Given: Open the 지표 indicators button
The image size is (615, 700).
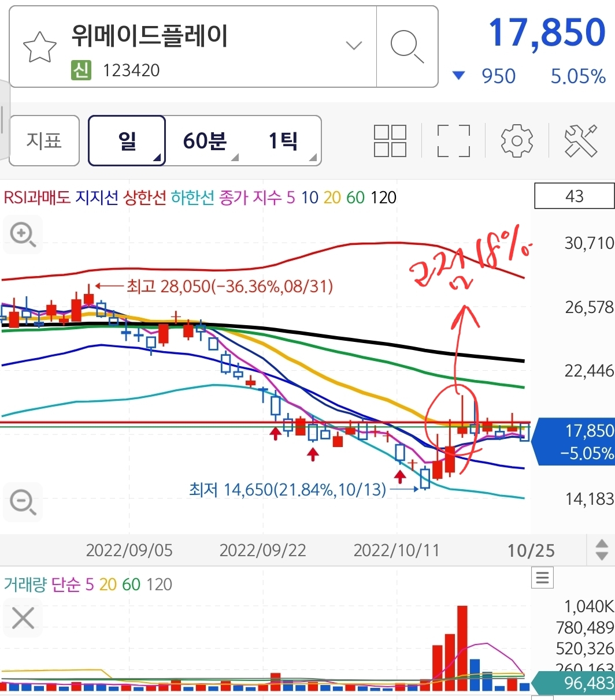Looking at the screenshot, I should pos(45,140).
